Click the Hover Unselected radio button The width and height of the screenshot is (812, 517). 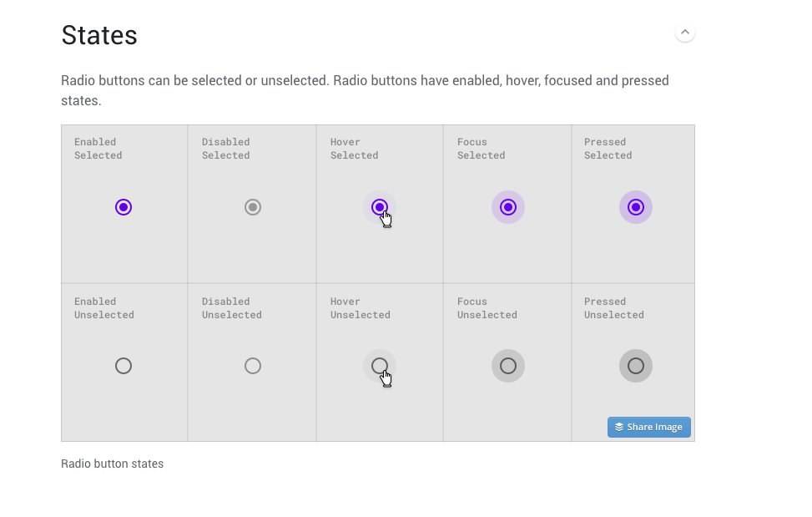(380, 366)
